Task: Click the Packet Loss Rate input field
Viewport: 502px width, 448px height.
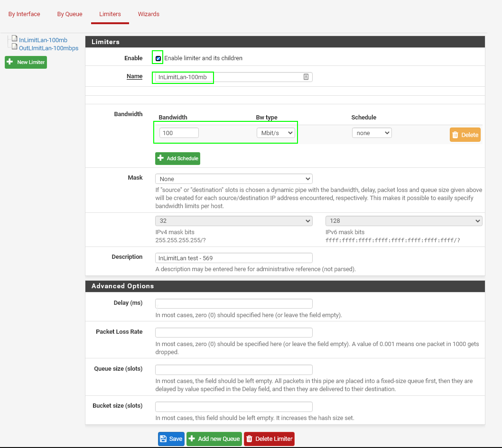Action: pos(234,332)
